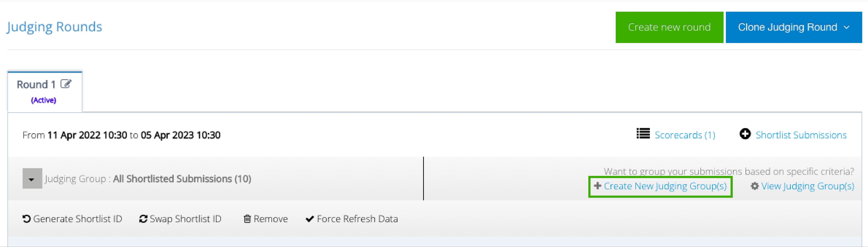Click the Clone Judging Round button
Viewport: 868px width, 247px height.
(x=794, y=27)
